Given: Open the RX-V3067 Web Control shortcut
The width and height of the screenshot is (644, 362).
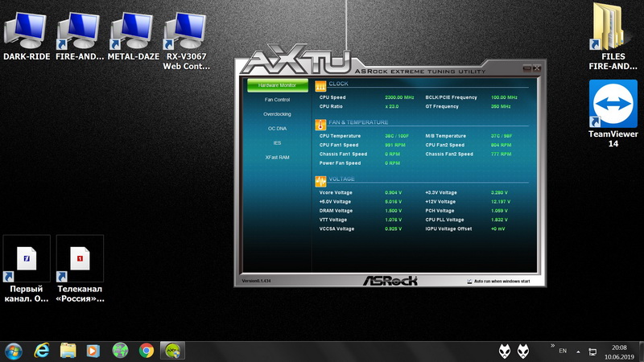Looking at the screenshot, I should click(184, 32).
